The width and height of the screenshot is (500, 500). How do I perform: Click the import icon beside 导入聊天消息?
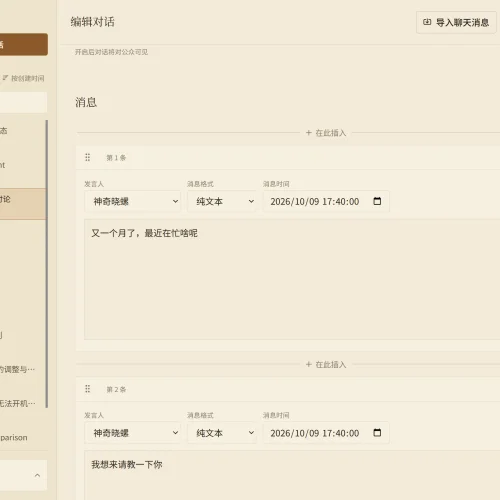[x=427, y=22]
